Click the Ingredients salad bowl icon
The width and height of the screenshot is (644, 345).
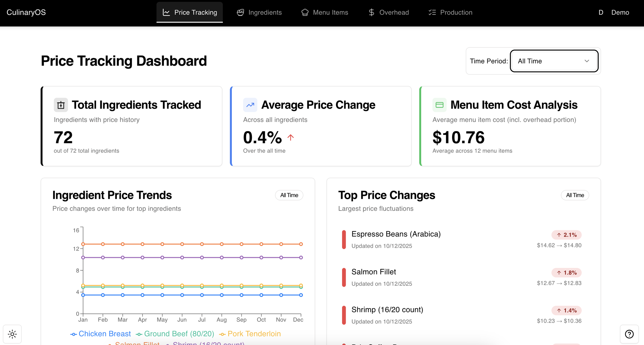click(x=240, y=12)
